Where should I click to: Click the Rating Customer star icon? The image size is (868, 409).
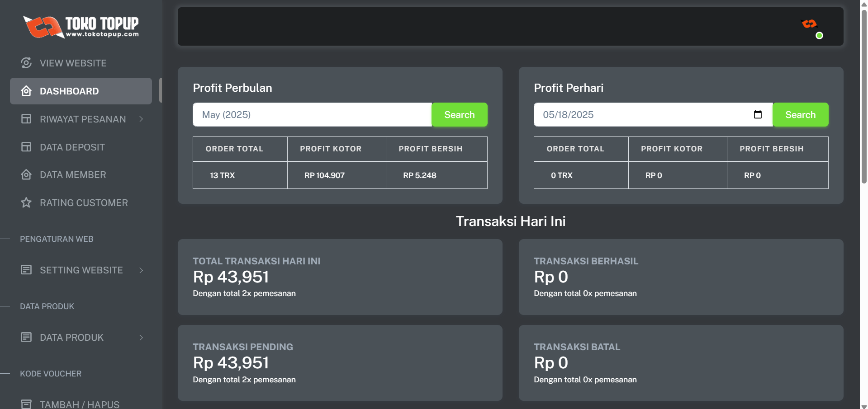26,202
